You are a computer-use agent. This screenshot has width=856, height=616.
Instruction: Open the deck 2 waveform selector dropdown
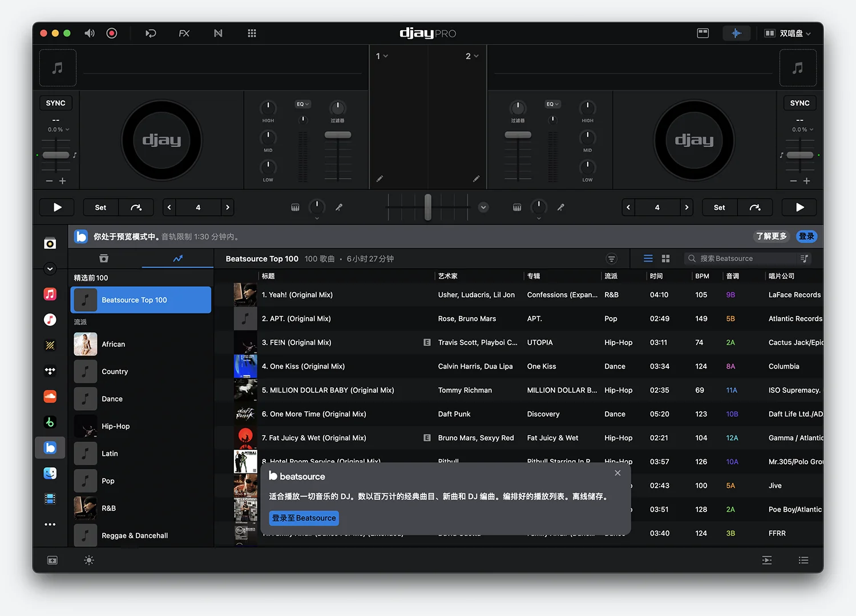point(472,56)
